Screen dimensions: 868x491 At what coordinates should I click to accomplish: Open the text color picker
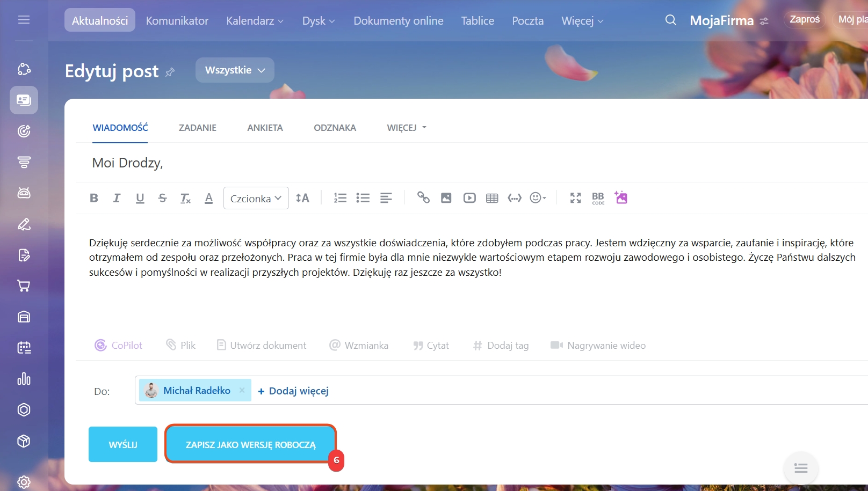[x=209, y=198]
